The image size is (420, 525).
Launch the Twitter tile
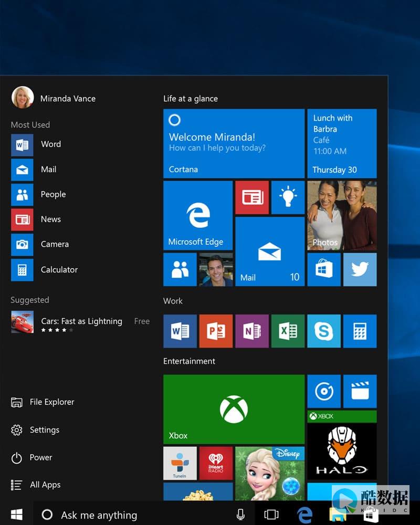360,269
